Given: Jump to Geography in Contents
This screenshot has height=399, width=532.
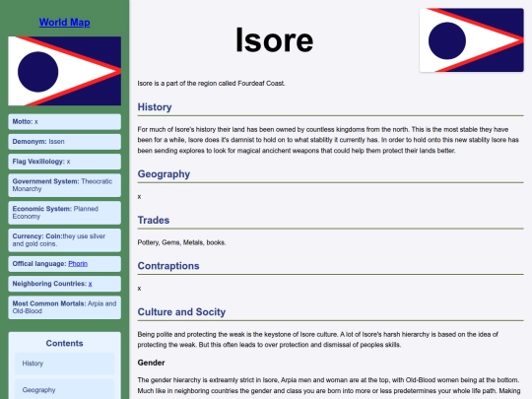Looking at the screenshot, I should point(64,390).
